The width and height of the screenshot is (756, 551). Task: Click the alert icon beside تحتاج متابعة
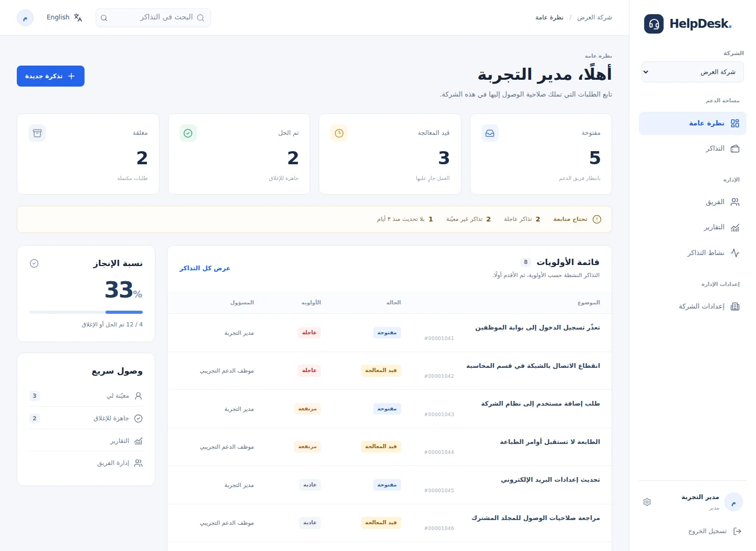(x=597, y=219)
